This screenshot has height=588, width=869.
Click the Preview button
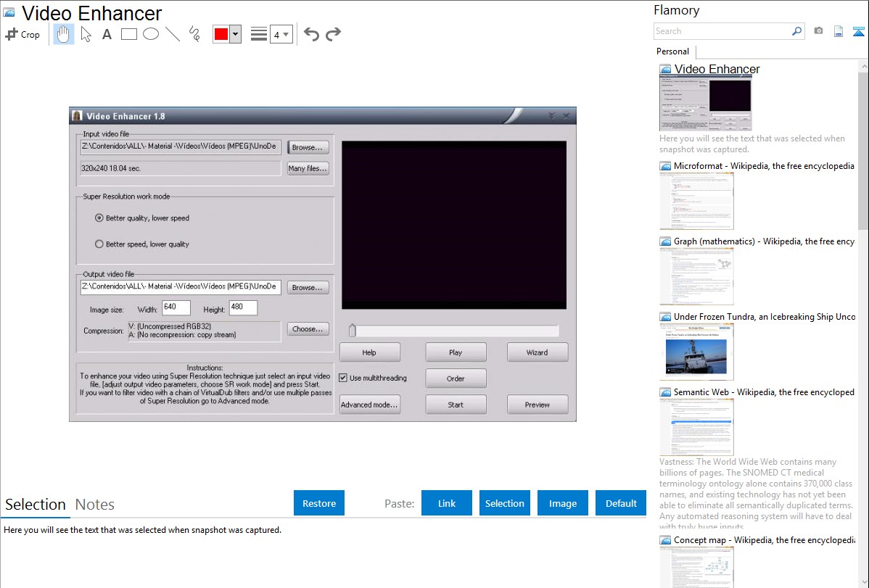(537, 405)
